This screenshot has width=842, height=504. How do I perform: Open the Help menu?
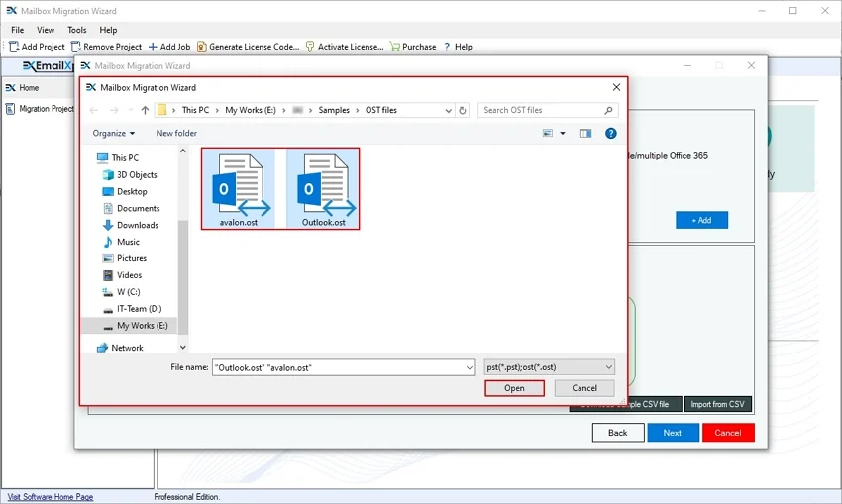(x=108, y=30)
